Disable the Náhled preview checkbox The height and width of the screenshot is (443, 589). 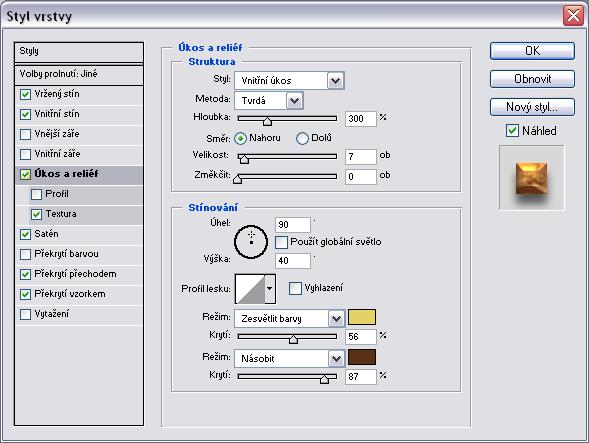512,131
